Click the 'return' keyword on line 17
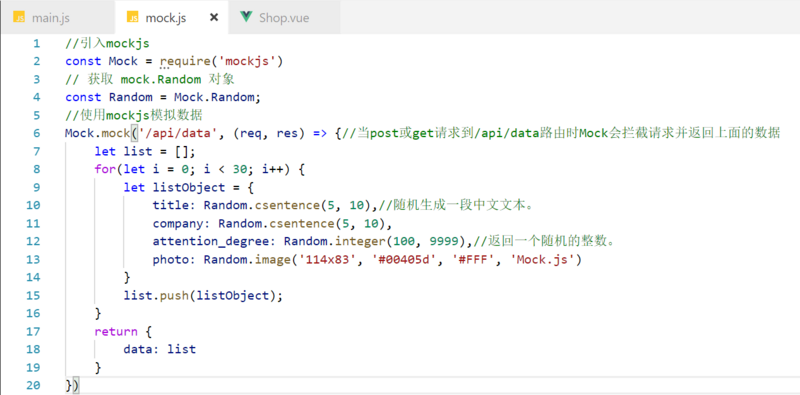Viewport: 800px width, 395px height. [116, 332]
